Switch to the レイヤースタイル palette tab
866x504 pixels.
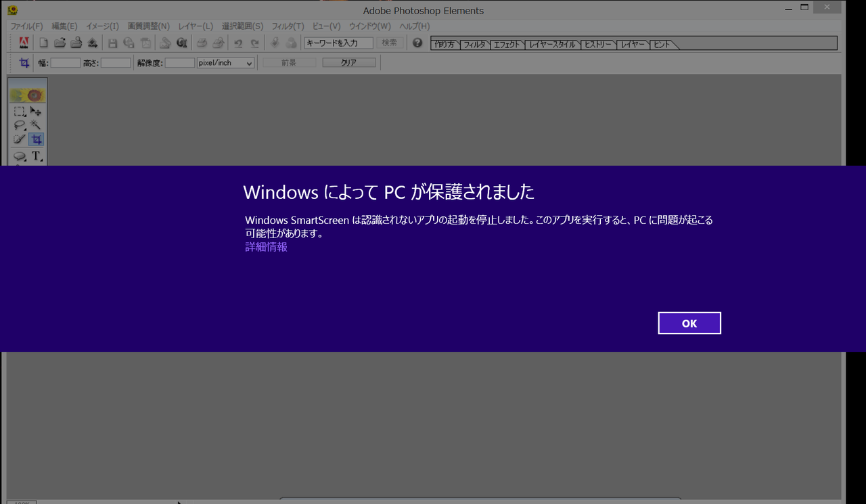tap(553, 45)
